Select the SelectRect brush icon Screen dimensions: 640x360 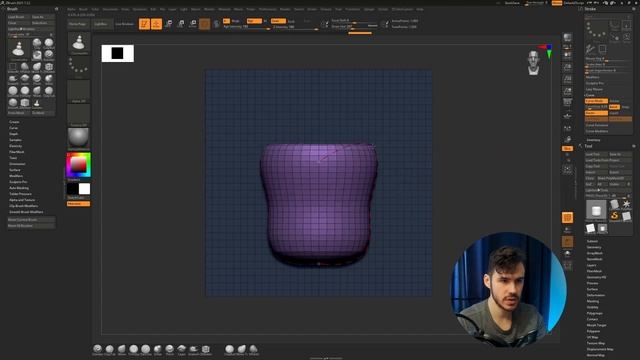13,67
